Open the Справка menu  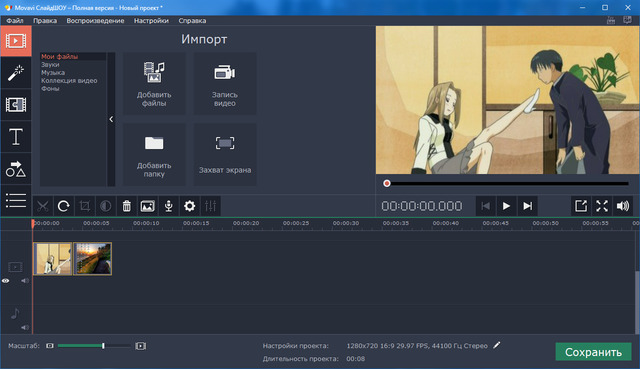pyautogui.click(x=192, y=20)
